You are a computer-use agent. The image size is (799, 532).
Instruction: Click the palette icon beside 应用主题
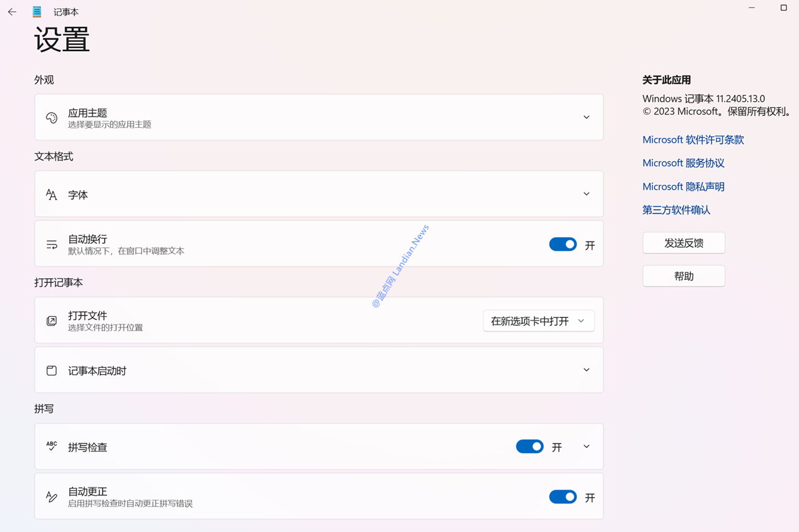click(52, 118)
